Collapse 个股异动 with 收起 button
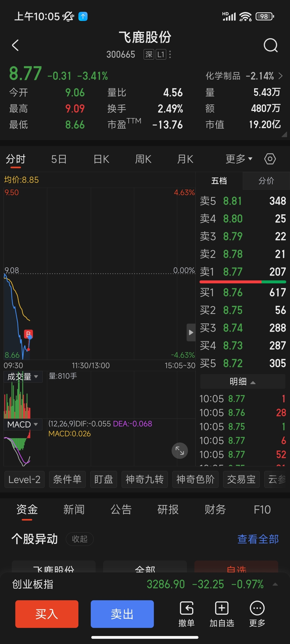Image resolution: width=290 pixels, height=644 pixels. pos(80,539)
